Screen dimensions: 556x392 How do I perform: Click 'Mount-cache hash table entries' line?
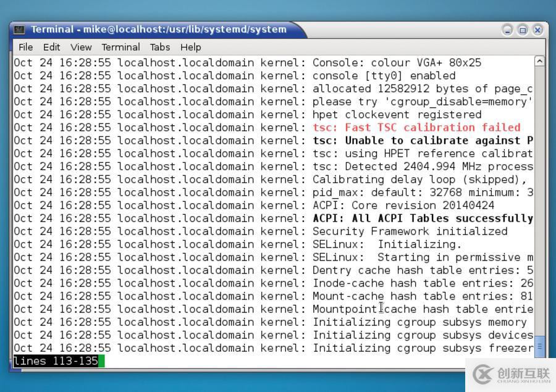pos(274,296)
